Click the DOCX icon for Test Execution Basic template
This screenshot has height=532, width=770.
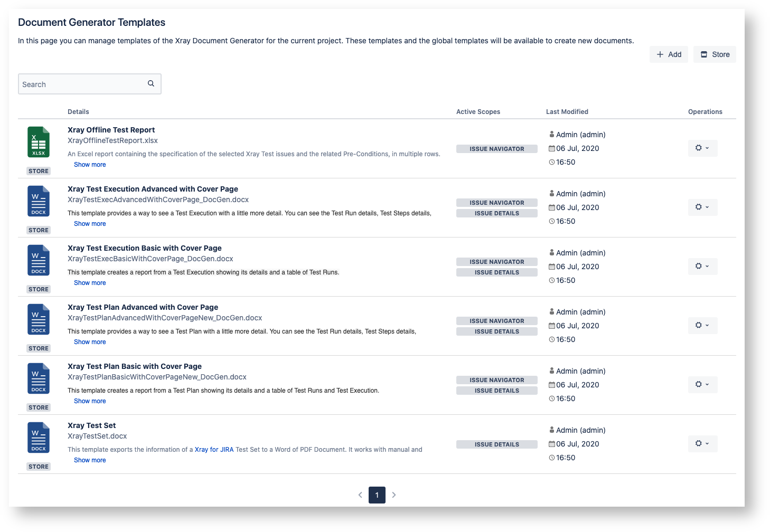coord(39,260)
